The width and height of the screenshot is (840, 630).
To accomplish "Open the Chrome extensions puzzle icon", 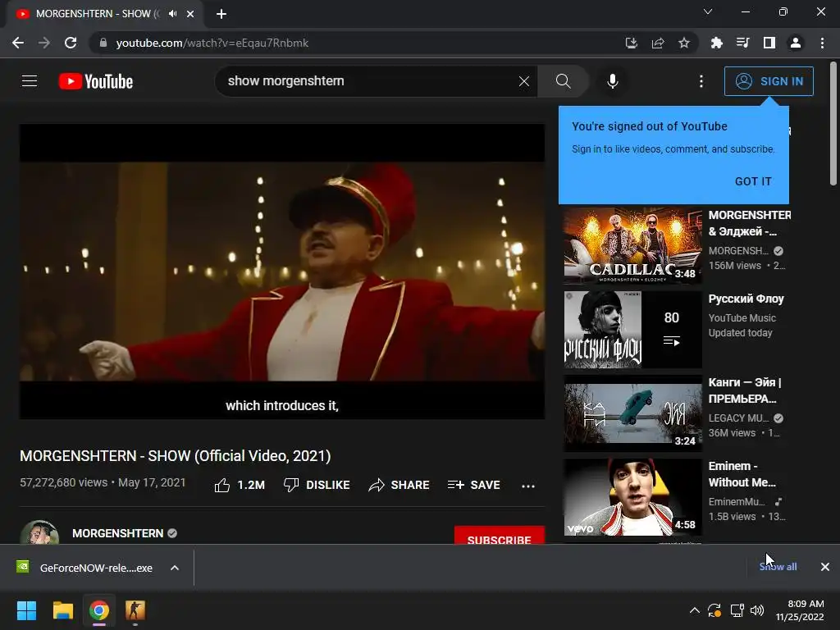I will (x=716, y=43).
